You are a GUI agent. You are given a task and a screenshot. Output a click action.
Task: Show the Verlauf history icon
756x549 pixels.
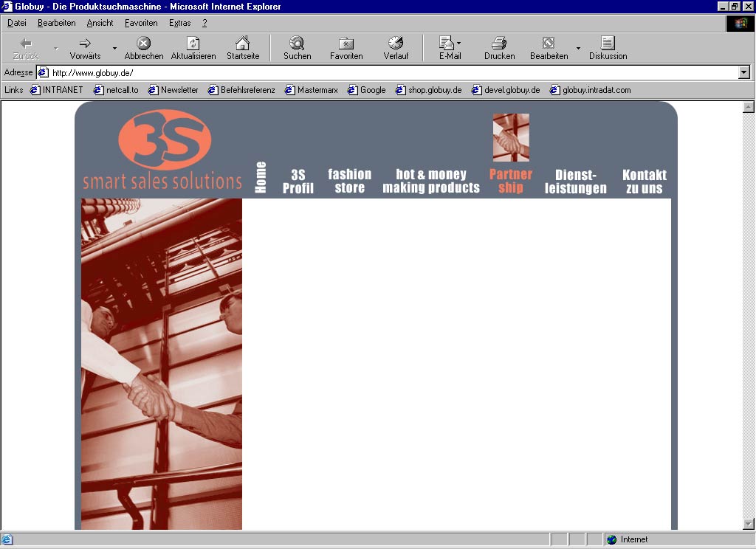tap(396, 44)
